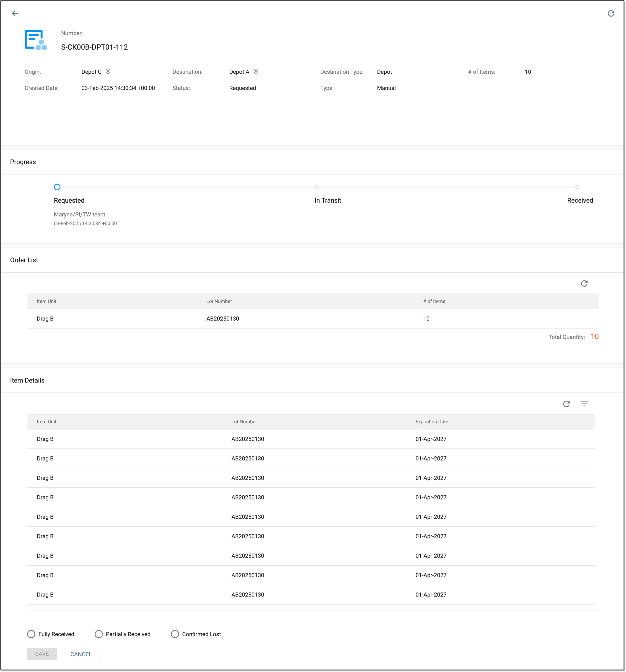Click the Destination Type value Depot
Screen dimensions: 626x672
coord(385,72)
